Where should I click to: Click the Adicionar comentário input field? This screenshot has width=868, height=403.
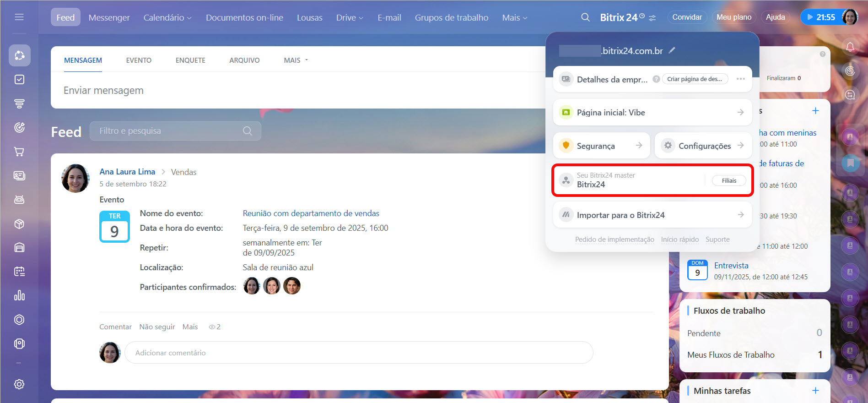[358, 353]
